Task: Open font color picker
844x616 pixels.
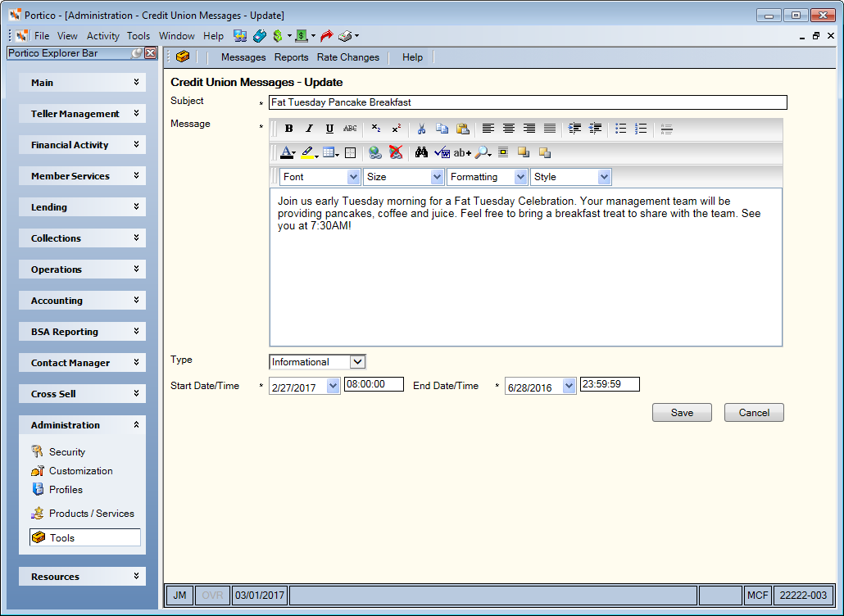Action: pyautogui.click(x=288, y=153)
